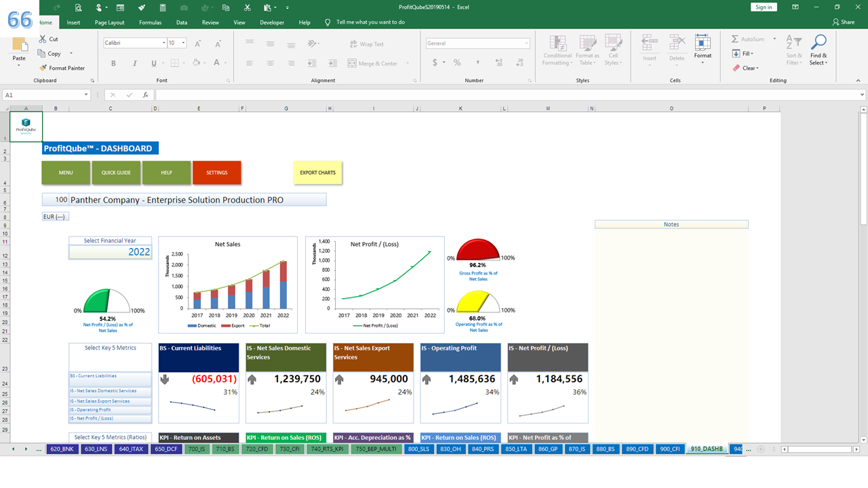Open the Formulas ribbon tab
The image size is (868, 488).
[x=151, y=22]
